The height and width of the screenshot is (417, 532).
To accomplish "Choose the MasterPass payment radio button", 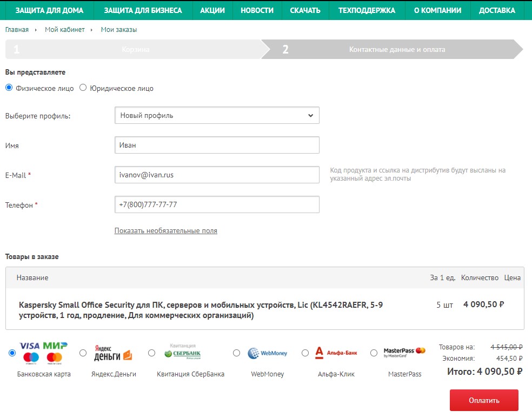I will pos(374,353).
